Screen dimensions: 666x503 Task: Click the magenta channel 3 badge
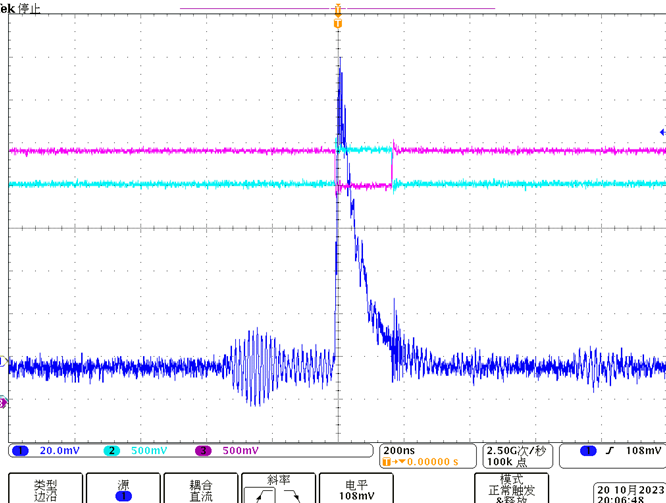tap(203, 451)
